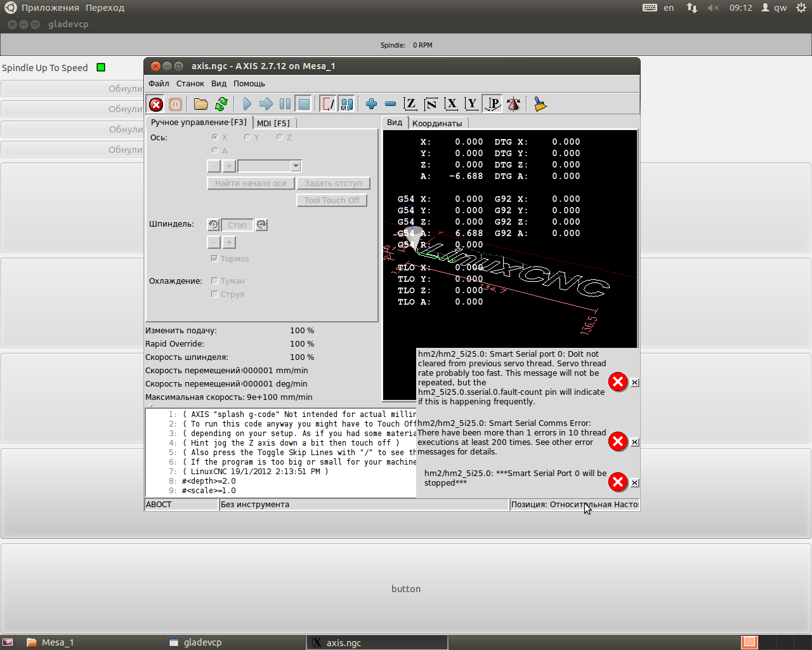
Task: Click the Задать отступ button
Action: click(x=333, y=183)
